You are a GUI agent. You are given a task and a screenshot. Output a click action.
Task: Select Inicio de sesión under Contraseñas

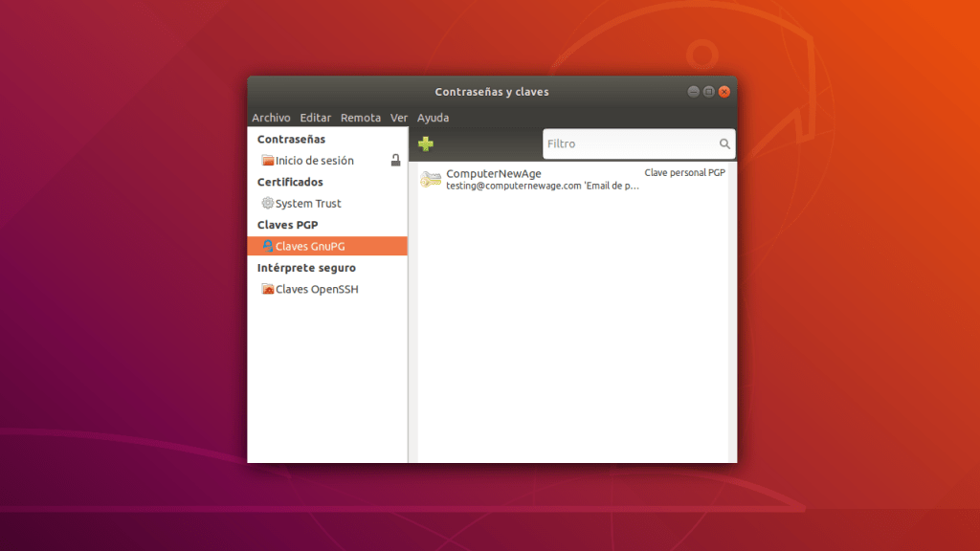[316, 160]
